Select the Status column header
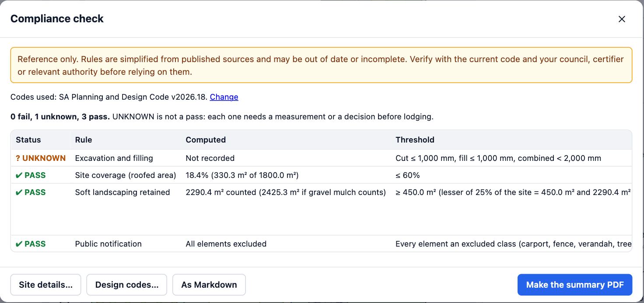The image size is (644, 303). (28, 140)
